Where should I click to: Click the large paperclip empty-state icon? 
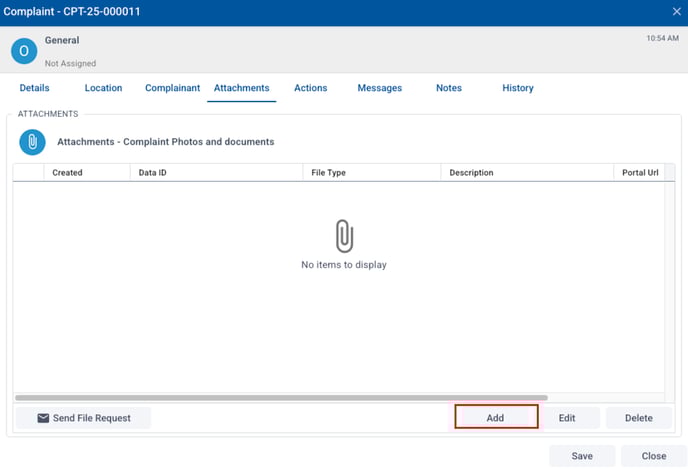(x=344, y=237)
